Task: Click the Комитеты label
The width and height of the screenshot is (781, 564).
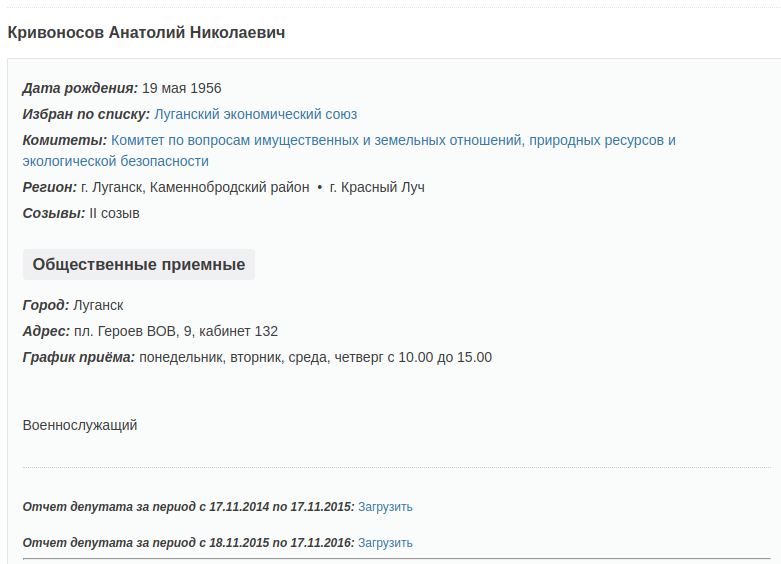Action: [x=64, y=140]
